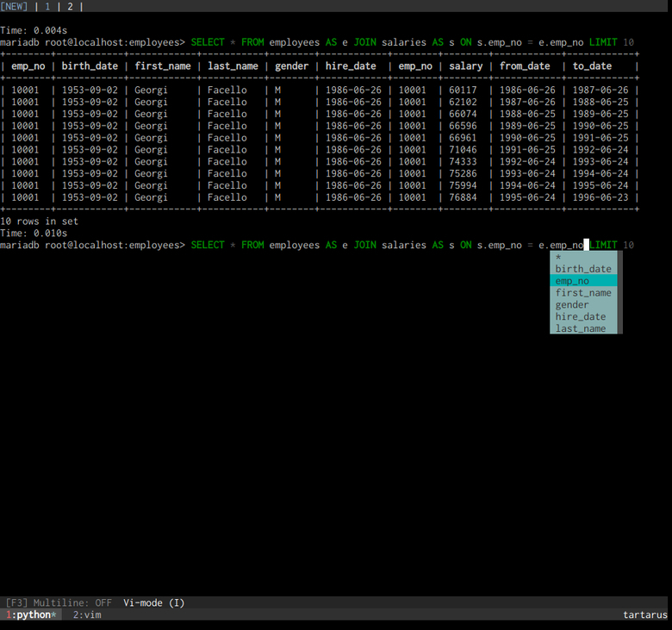This screenshot has width=672, height=630.
Task: Select emp_no in the autocomplete popup
Action: click(x=573, y=281)
